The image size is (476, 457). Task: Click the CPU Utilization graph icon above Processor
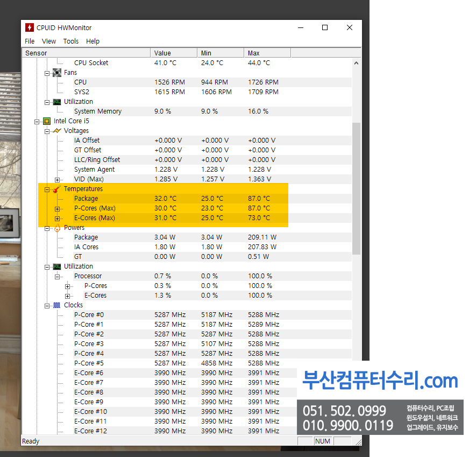57,266
